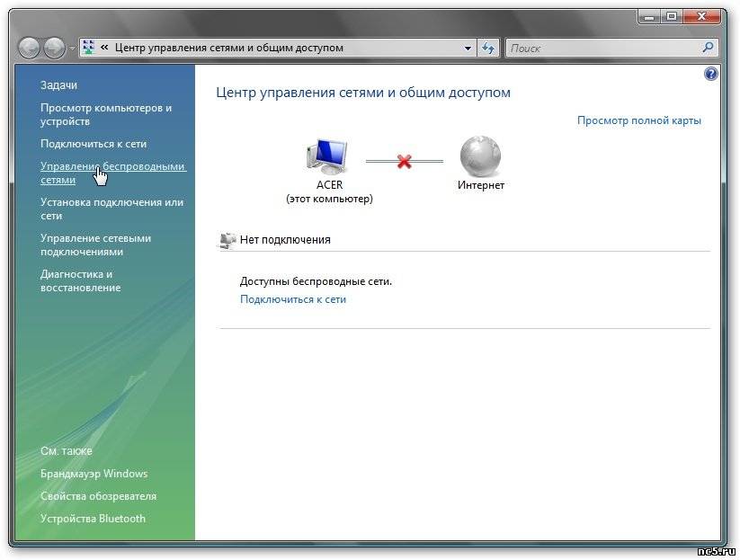Screen dimensions: 740x560
Task: Open Свойства обозревателя link
Action: 98,496
